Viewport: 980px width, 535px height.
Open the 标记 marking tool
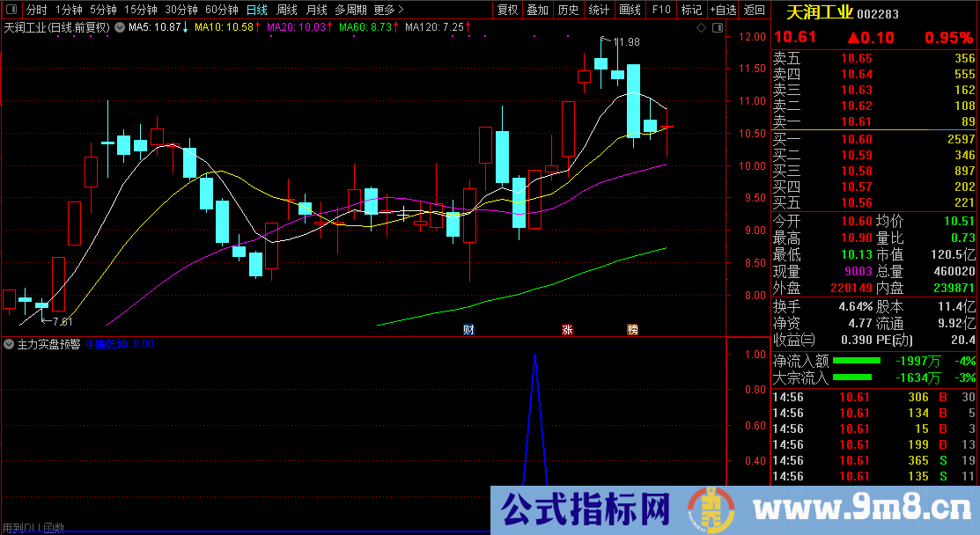[x=692, y=10]
